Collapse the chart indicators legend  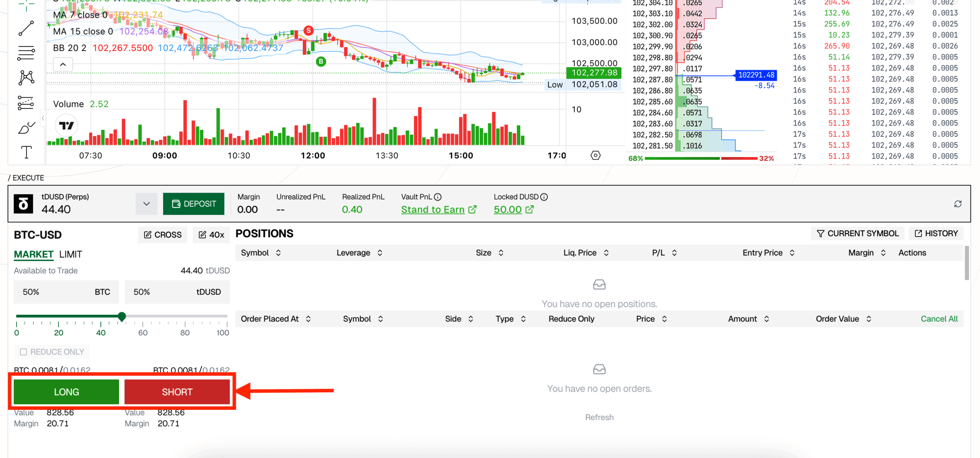click(63, 64)
